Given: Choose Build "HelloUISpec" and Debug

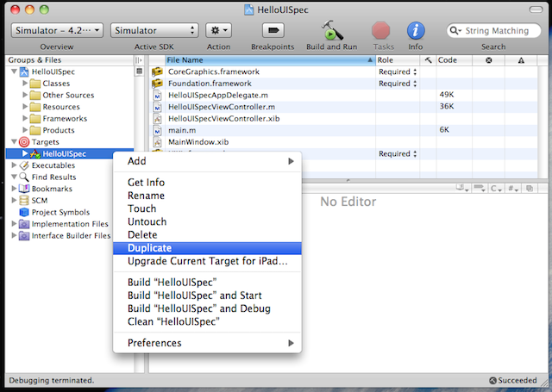Looking at the screenshot, I should 207,308.
